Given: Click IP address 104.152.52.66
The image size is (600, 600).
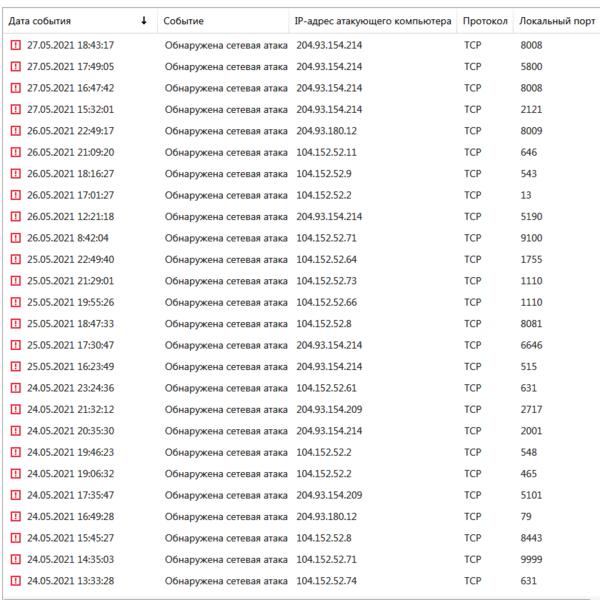Looking at the screenshot, I should click(326, 302).
